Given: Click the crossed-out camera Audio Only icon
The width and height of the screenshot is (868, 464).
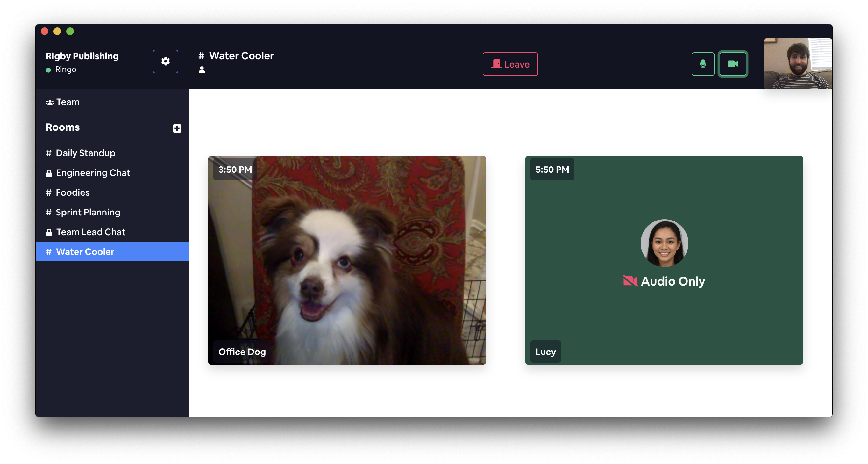Looking at the screenshot, I should [x=630, y=281].
